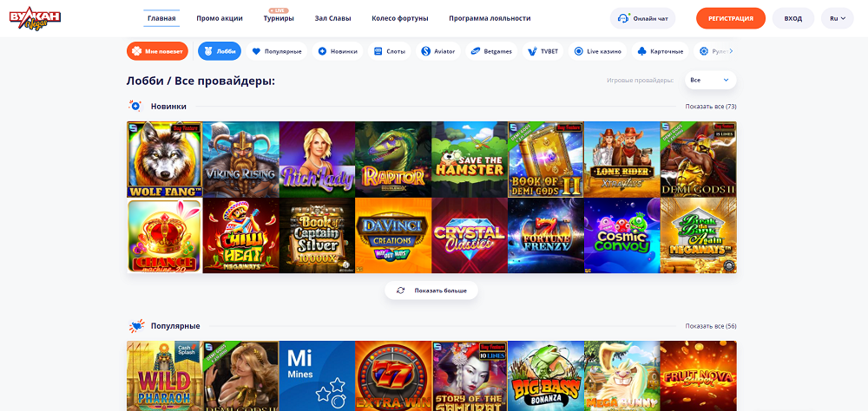This screenshot has width=868, height=411.
Task: Click the Популярные section heart icon
Action: pyautogui.click(x=136, y=326)
